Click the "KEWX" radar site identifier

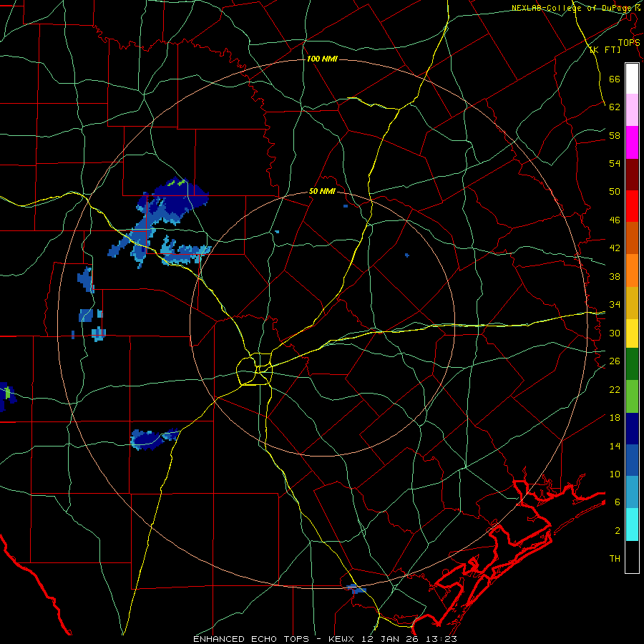[x=343, y=639]
